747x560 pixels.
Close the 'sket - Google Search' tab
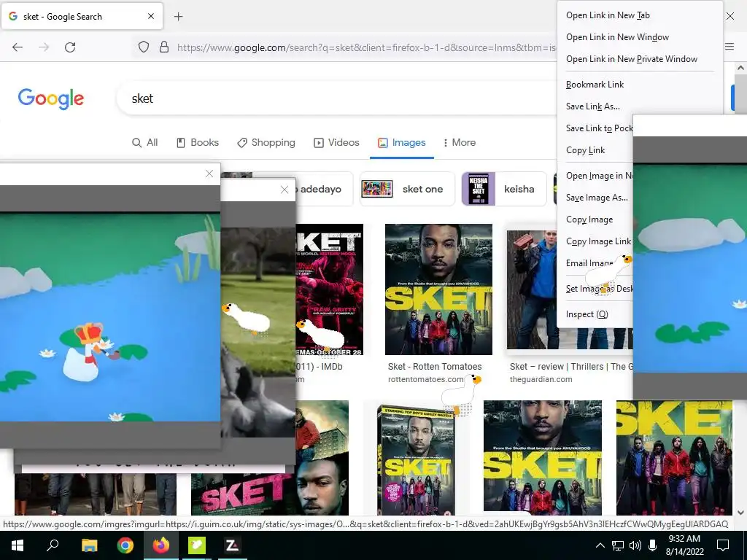pyautogui.click(x=151, y=16)
